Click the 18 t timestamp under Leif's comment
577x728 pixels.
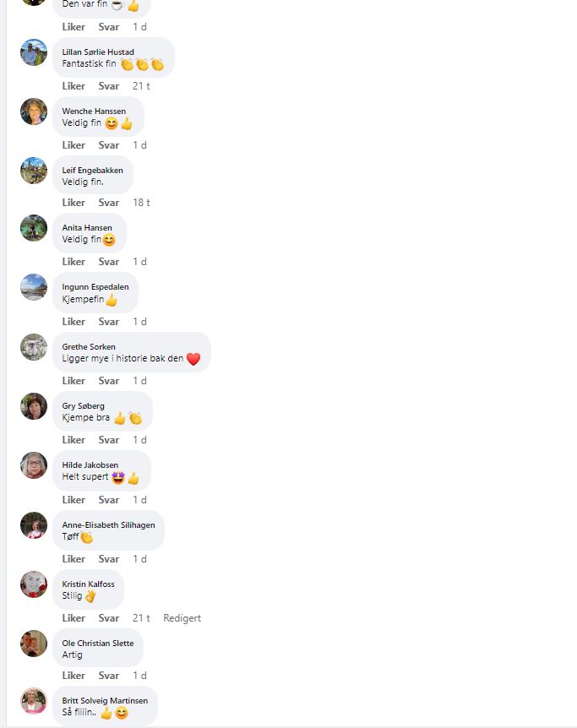coord(141,203)
